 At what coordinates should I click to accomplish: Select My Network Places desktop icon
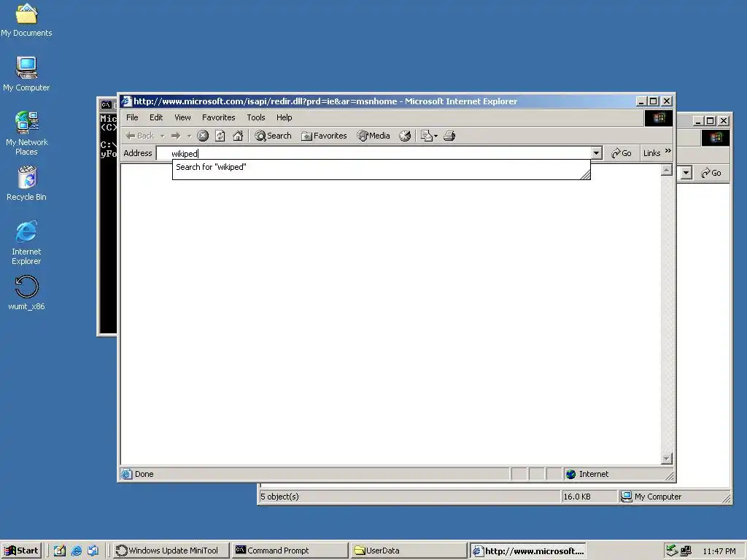27,133
